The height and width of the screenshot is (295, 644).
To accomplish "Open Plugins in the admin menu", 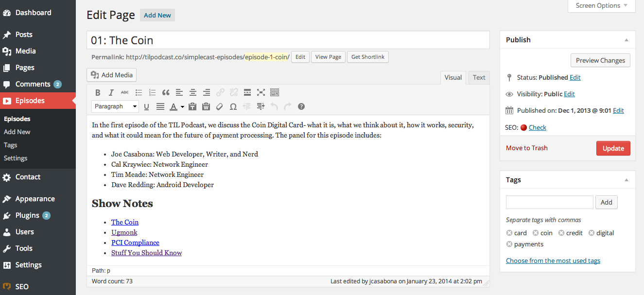I will pyautogui.click(x=38, y=215).
